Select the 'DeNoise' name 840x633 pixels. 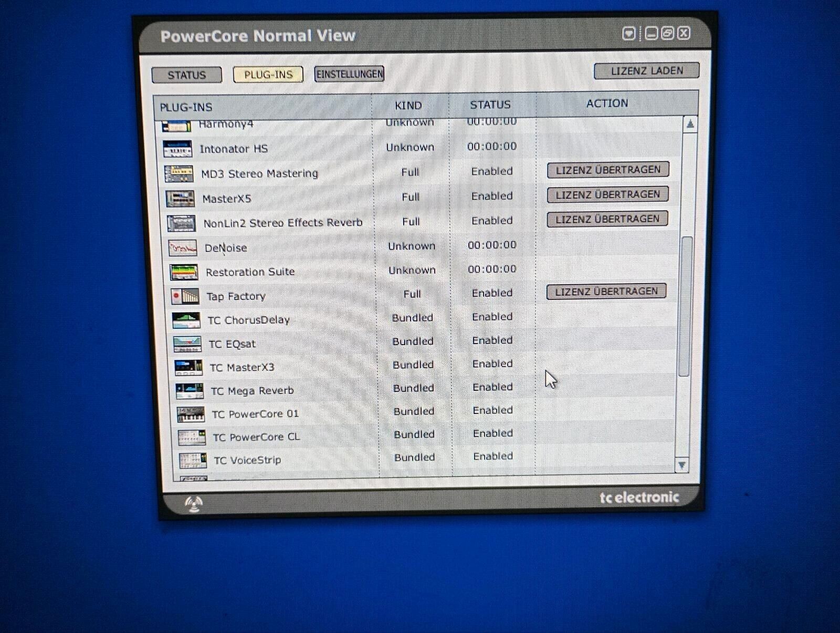click(x=226, y=247)
